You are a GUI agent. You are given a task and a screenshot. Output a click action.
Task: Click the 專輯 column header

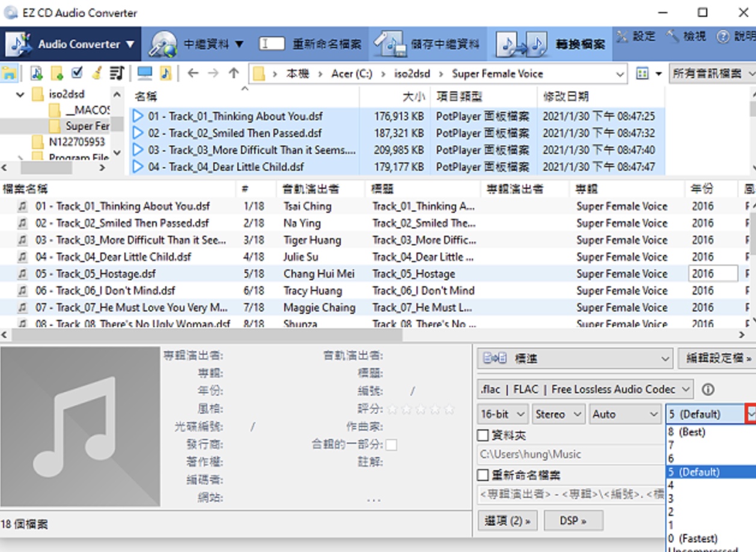pyautogui.click(x=627, y=189)
